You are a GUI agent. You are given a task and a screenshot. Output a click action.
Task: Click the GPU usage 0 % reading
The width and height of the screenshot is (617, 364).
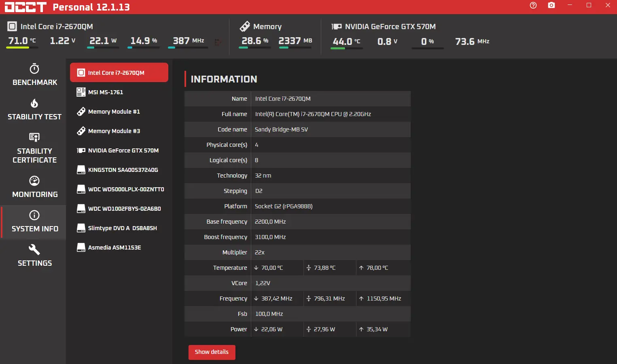point(428,42)
